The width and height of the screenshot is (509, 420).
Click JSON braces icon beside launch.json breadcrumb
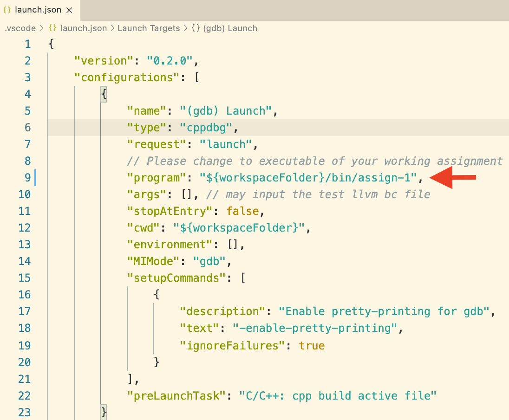coord(52,28)
